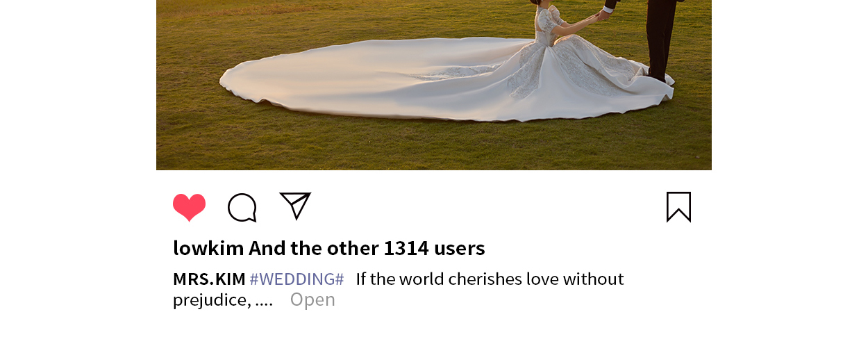Click the truncated 'prejudice, ....' caption line
This screenshot has width=868, height=337.
pyautogui.click(x=222, y=300)
